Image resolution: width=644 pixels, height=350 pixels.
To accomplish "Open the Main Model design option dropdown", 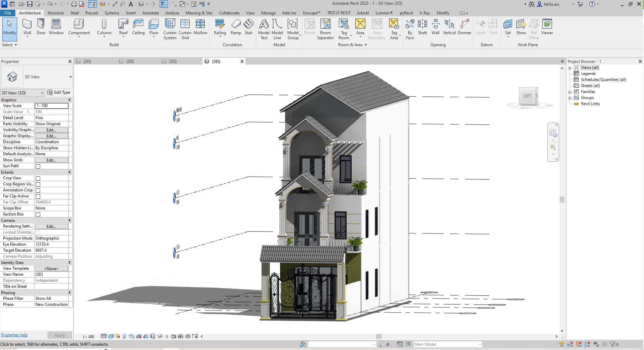I will (480, 344).
